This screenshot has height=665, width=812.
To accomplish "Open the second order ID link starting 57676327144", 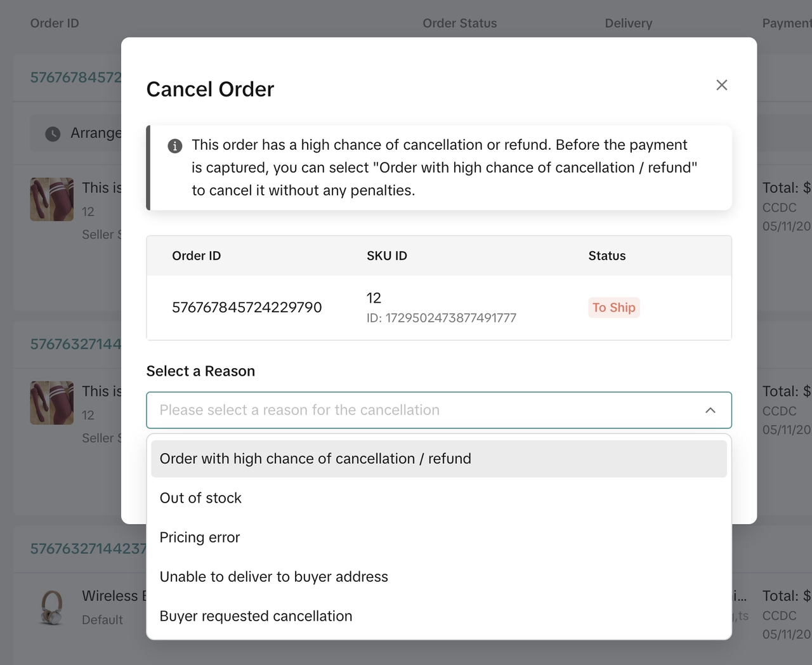I will (75, 344).
